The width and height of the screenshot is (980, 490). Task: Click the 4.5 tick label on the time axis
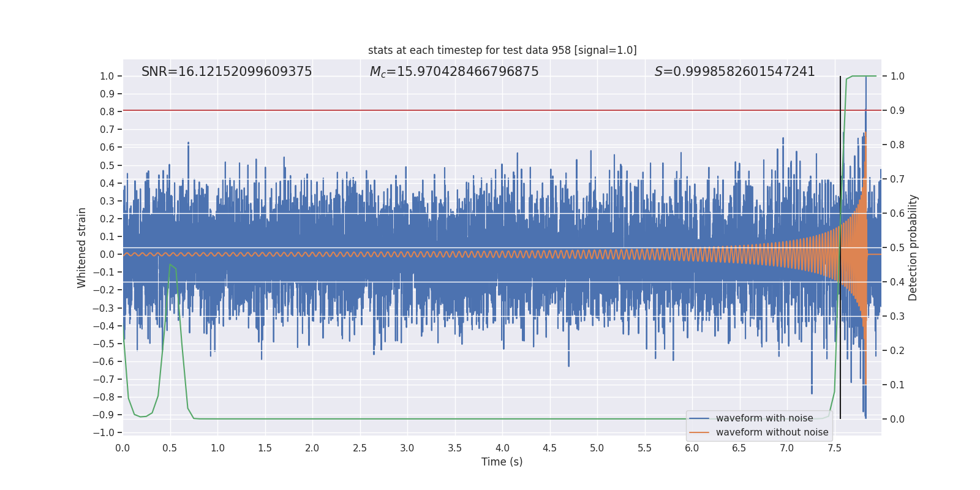(x=550, y=448)
